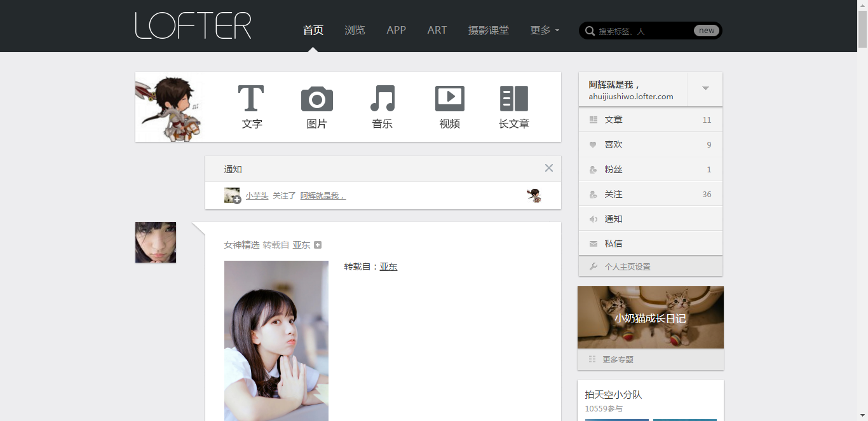Viewport: 868px width, 421px height.
Task: Open 女神精选 blog link
Action: (242, 245)
